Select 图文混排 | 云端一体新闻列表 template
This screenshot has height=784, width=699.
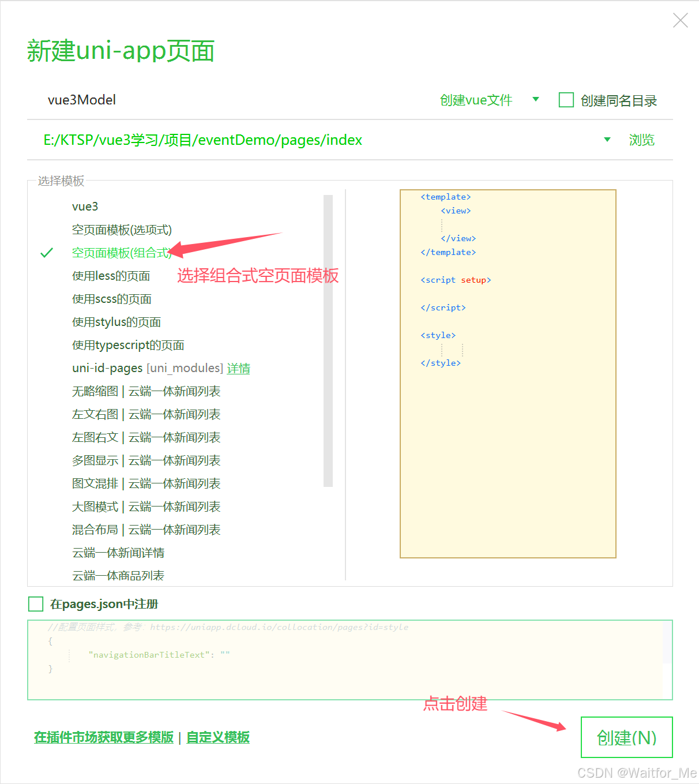click(x=146, y=483)
